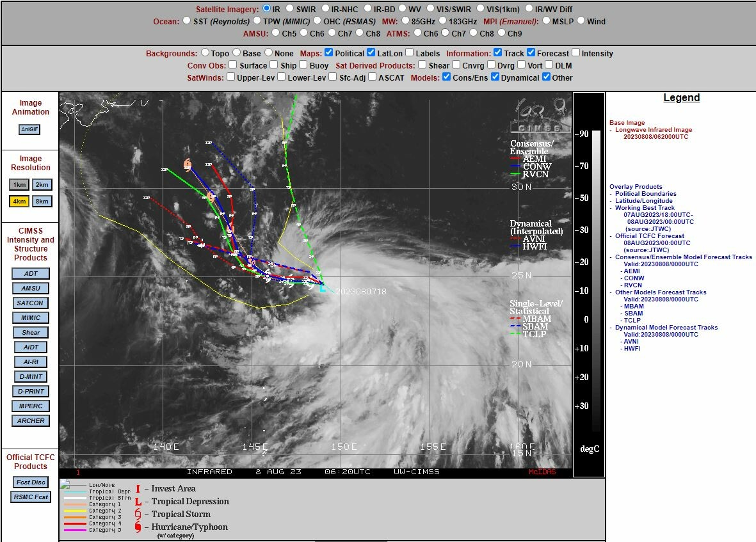Screen dimensions: 756x542
Task: Open the RSMC Fcst product
Action: pyautogui.click(x=31, y=497)
